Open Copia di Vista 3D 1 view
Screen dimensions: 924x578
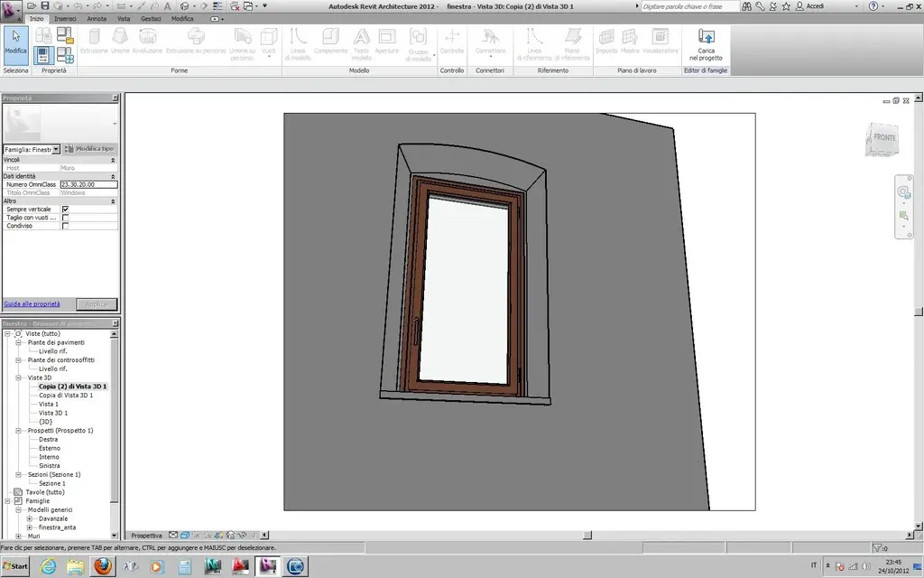66,396
